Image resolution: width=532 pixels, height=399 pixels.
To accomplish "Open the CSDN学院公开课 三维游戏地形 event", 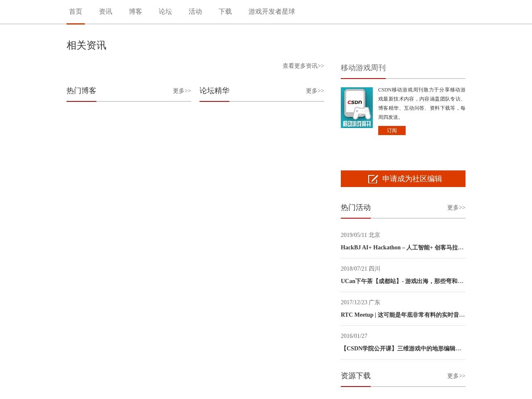I will [x=401, y=348].
